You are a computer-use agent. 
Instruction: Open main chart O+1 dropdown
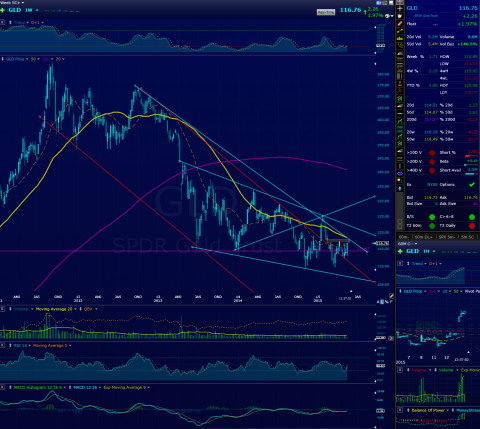(42, 23)
